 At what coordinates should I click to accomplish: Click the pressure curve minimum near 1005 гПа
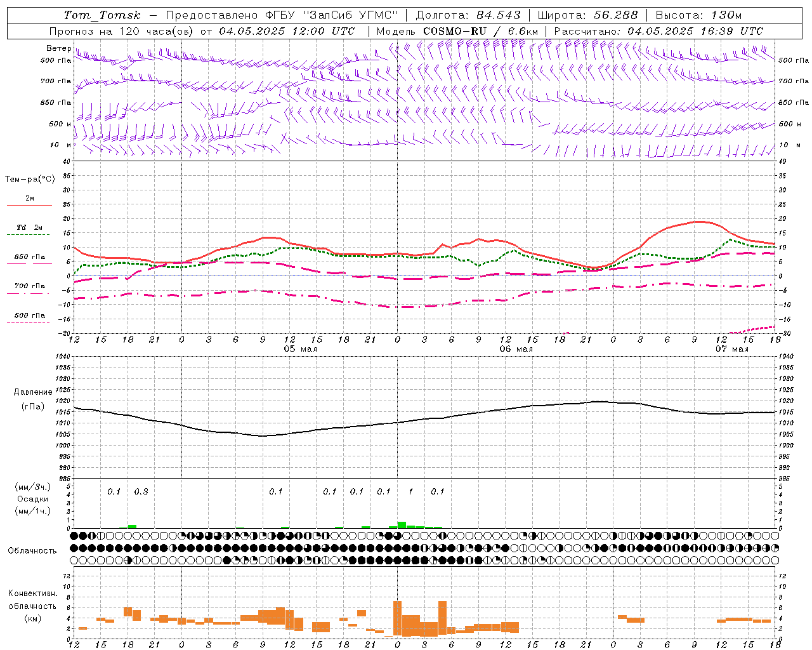pyautogui.click(x=263, y=435)
